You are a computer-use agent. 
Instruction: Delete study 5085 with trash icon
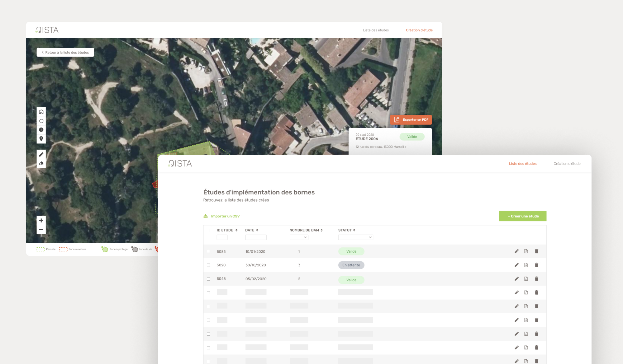click(536, 251)
